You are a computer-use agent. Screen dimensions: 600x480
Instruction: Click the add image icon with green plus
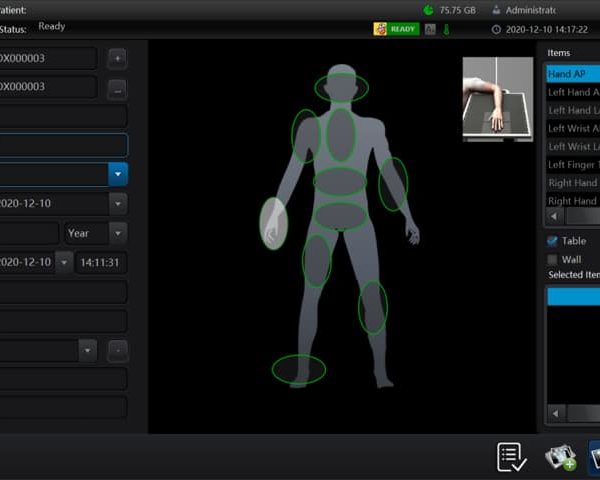pos(560,457)
